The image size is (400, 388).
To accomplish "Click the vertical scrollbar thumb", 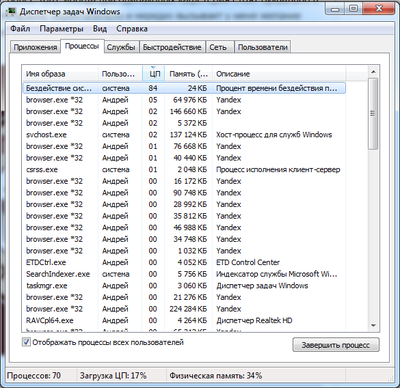I will 373,114.
